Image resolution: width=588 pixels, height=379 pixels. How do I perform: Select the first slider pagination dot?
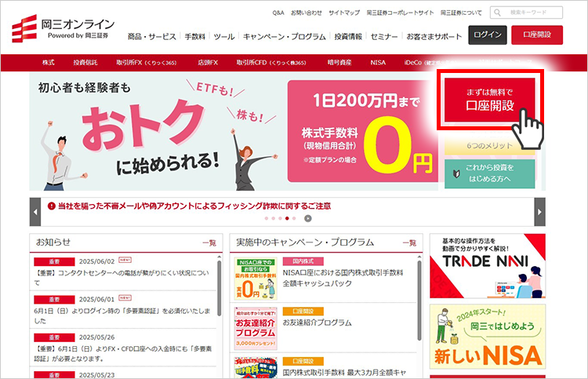(267, 218)
